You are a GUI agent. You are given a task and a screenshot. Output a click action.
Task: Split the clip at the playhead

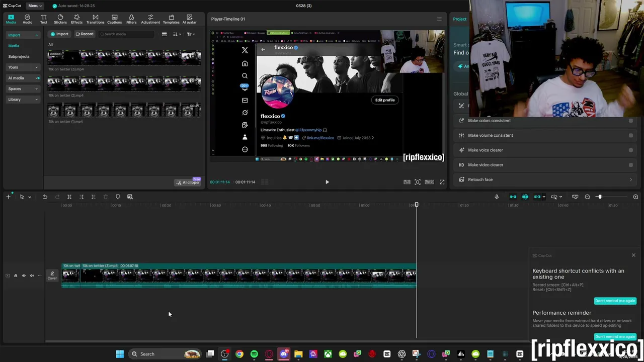[x=69, y=197]
